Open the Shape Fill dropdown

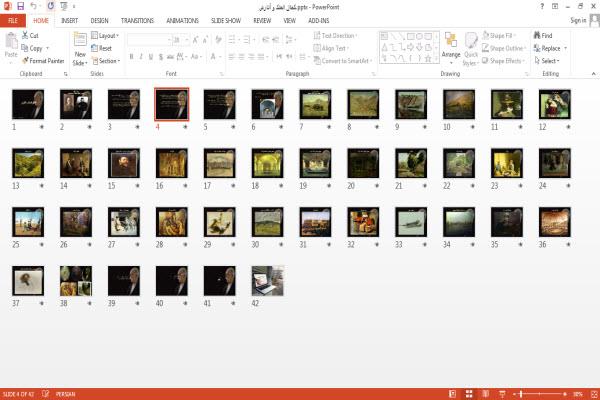tap(499, 36)
